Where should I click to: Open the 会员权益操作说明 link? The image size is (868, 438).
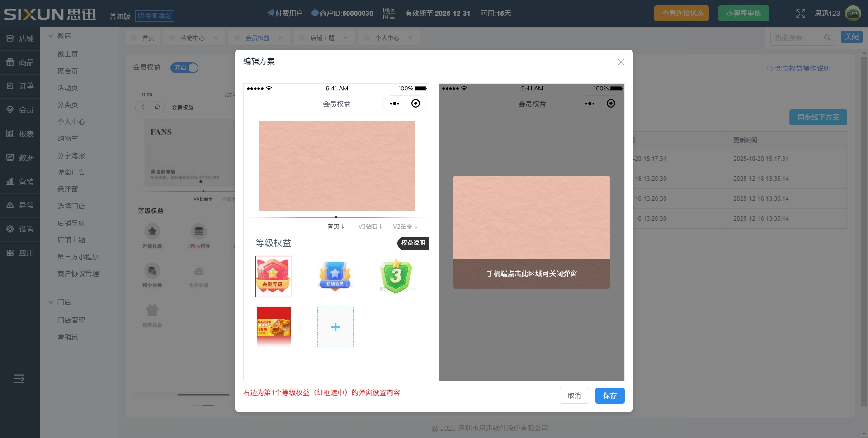point(802,68)
